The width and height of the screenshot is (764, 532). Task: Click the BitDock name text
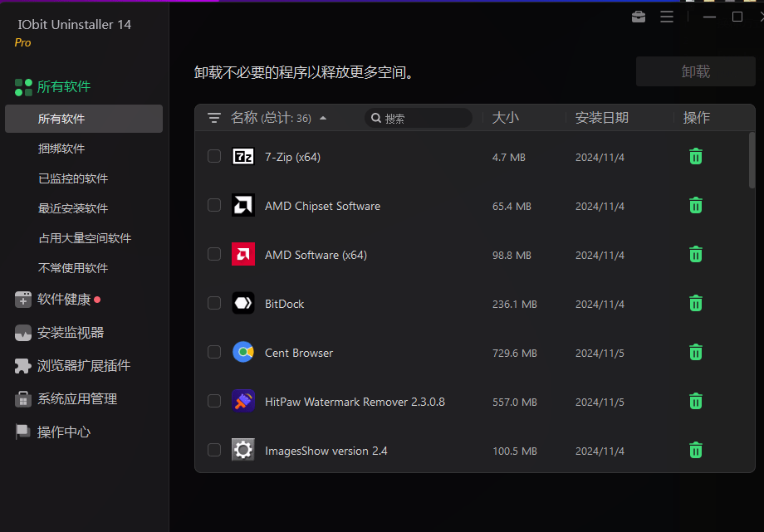pos(284,304)
